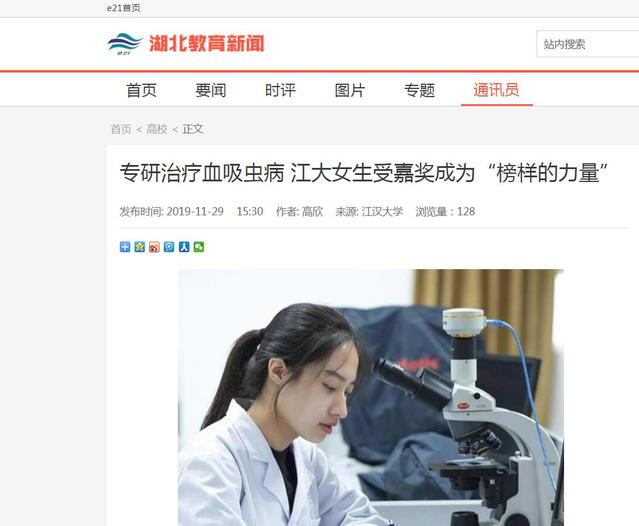Open the 首页 navigation tab
Screen dimensions: 639x526
point(141,90)
